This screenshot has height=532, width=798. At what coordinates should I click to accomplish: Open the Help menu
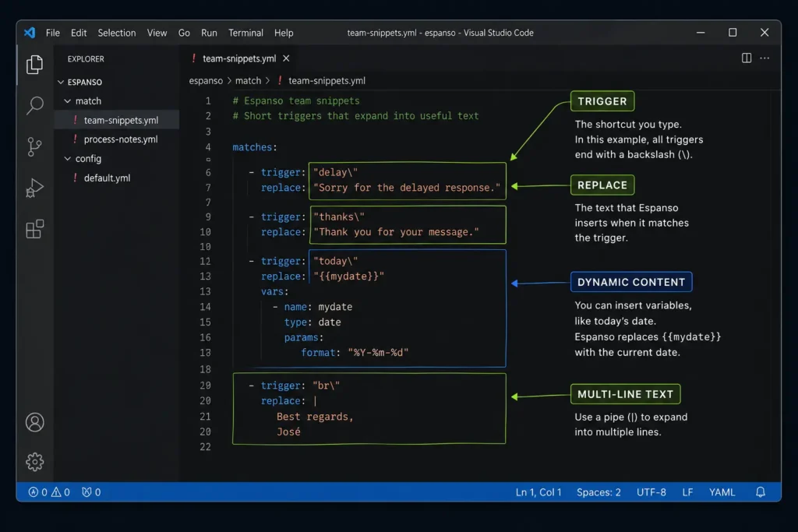[x=284, y=33]
